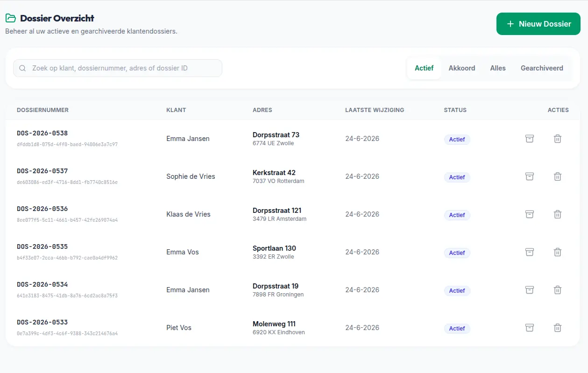588x373 pixels.
Task: Archive Sophie de Vries's dossier
Action: pos(529,176)
